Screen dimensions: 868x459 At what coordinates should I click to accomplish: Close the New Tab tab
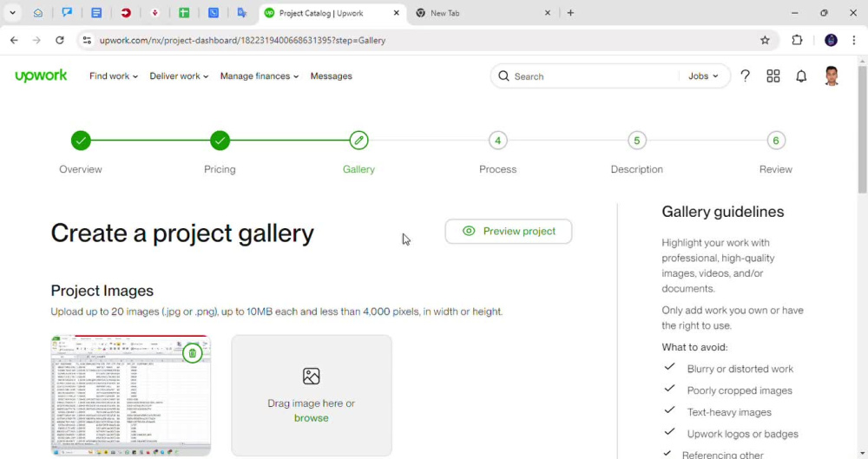pos(548,13)
